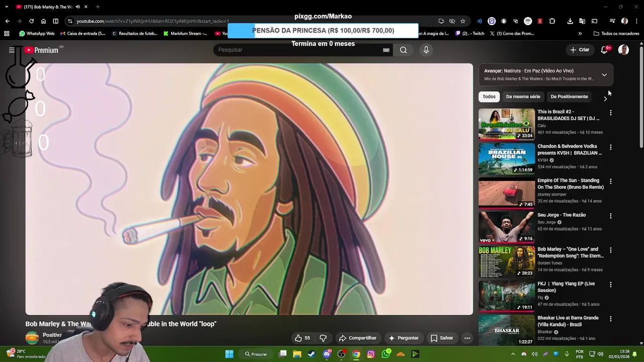
Task: Go to the YouTube Premium home logo
Action: pyautogui.click(x=42, y=50)
